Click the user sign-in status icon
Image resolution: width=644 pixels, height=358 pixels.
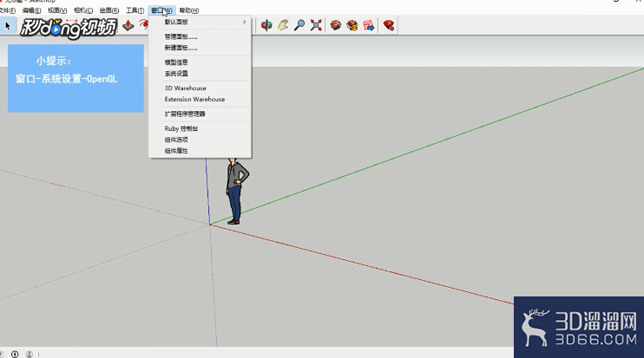[x=30, y=354]
